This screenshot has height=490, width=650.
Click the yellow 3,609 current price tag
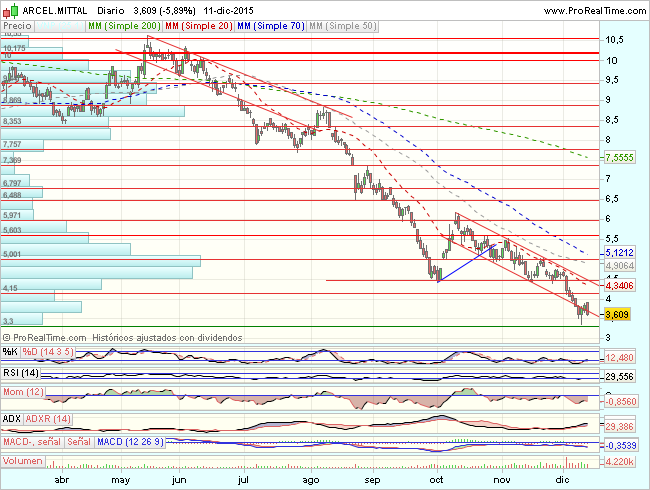[617, 315]
